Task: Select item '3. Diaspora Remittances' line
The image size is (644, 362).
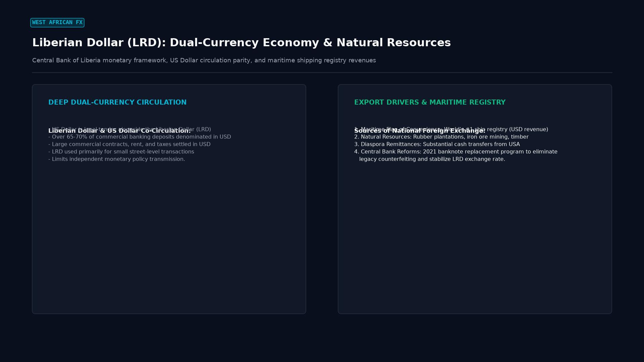Action: pyautogui.click(x=437, y=144)
